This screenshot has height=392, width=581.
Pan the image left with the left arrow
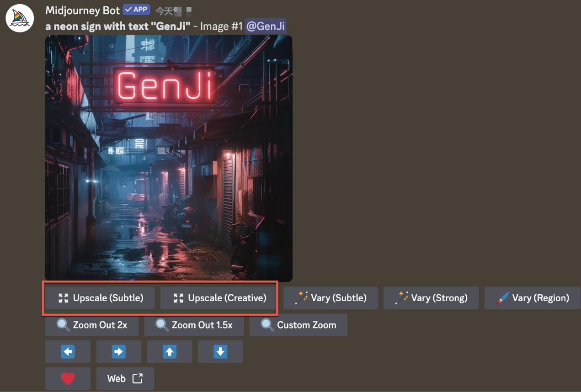click(x=68, y=351)
